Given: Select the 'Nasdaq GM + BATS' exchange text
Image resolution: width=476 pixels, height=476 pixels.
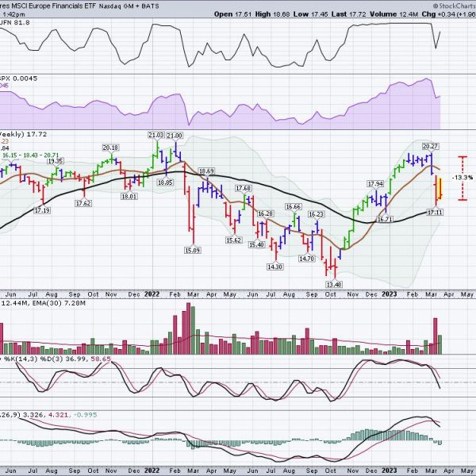Looking at the screenshot, I should point(129,6).
